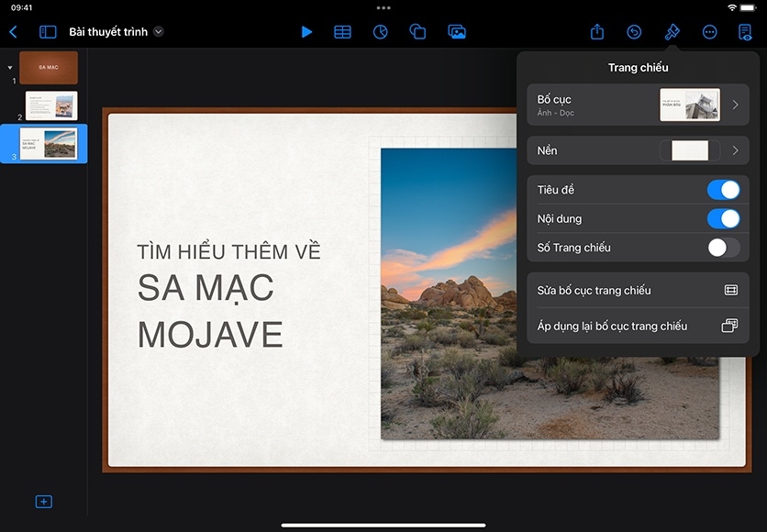Viewport: 767px width, 532px height.
Task: Enable Số Trang chiếu toggle
Action: 723,248
